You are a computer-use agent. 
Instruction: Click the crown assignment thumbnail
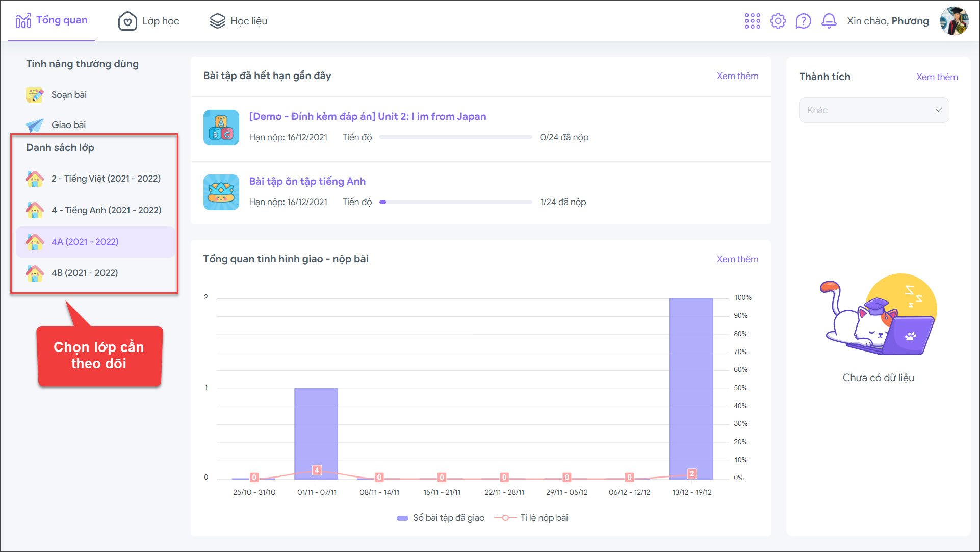[221, 192]
